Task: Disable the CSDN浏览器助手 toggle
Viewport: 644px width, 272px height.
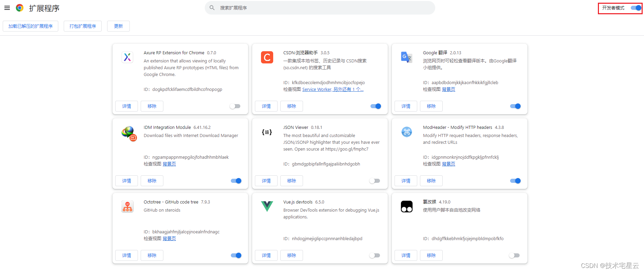Action: pyautogui.click(x=376, y=106)
